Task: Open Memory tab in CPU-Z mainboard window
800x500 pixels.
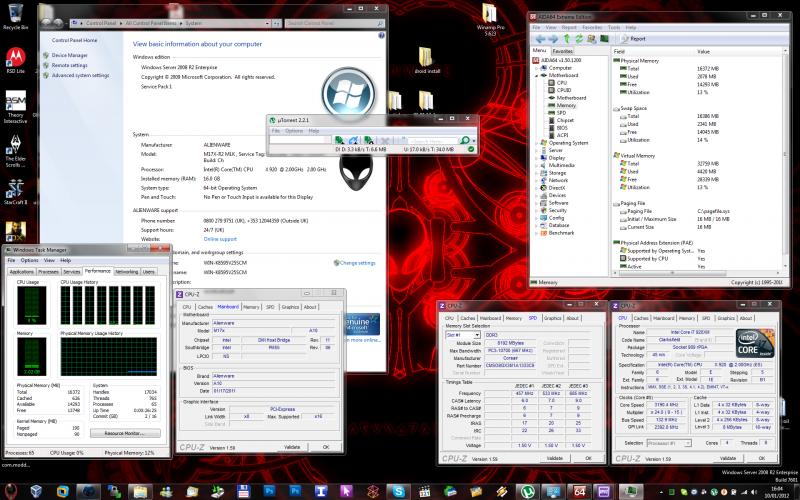Action: [251, 307]
